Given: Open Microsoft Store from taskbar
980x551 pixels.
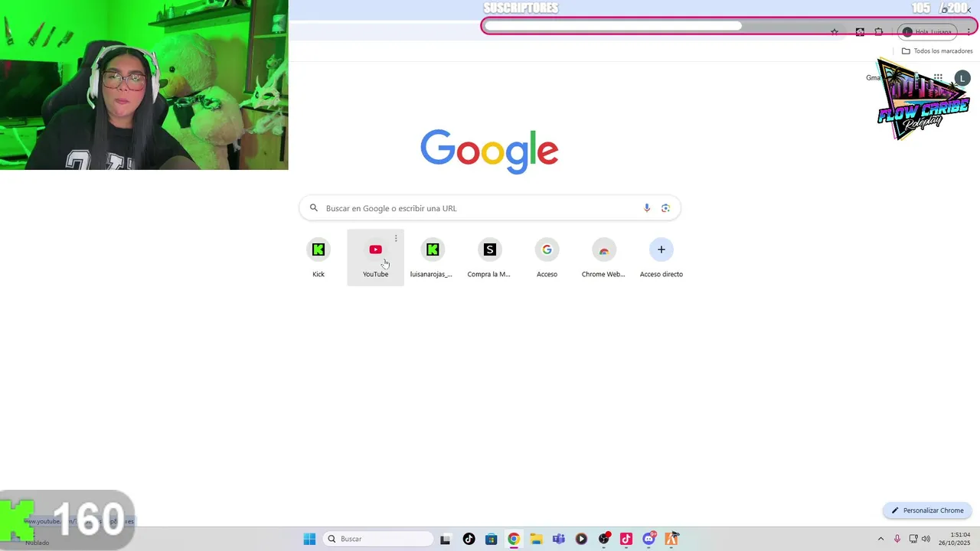Looking at the screenshot, I should pyautogui.click(x=492, y=539).
